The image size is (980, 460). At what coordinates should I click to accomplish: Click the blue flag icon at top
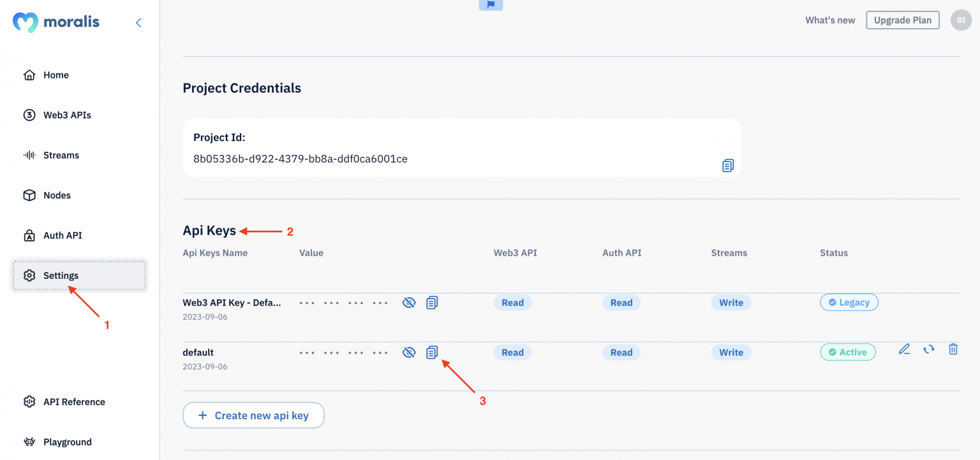(x=491, y=4)
